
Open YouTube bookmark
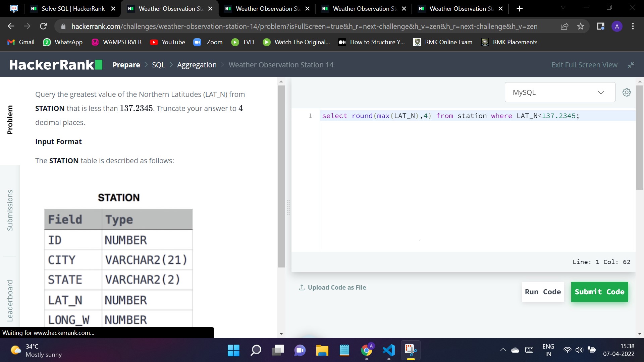(x=167, y=42)
